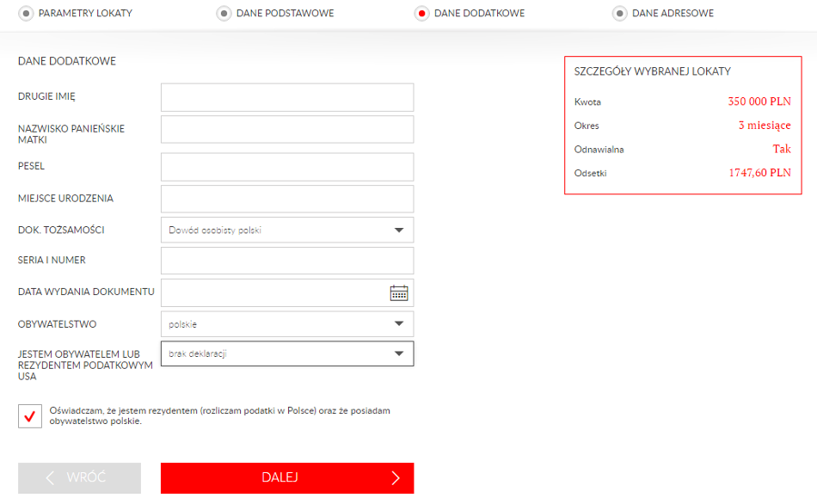The height and width of the screenshot is (504, 817).
Task: Go to the DANE ADRESOWE tab label
Action: [673, 13]
